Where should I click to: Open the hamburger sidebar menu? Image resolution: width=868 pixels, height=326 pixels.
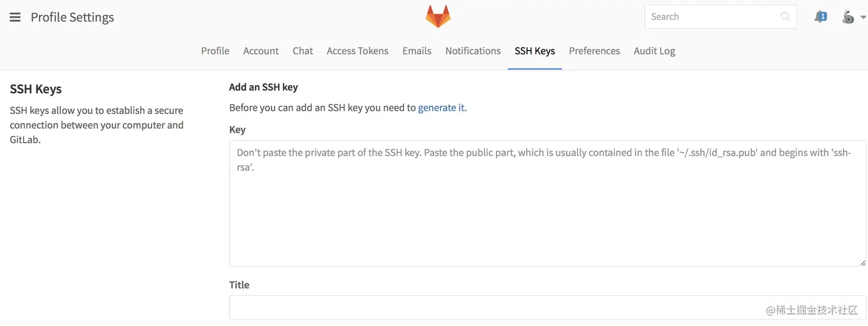pos(15,17)
